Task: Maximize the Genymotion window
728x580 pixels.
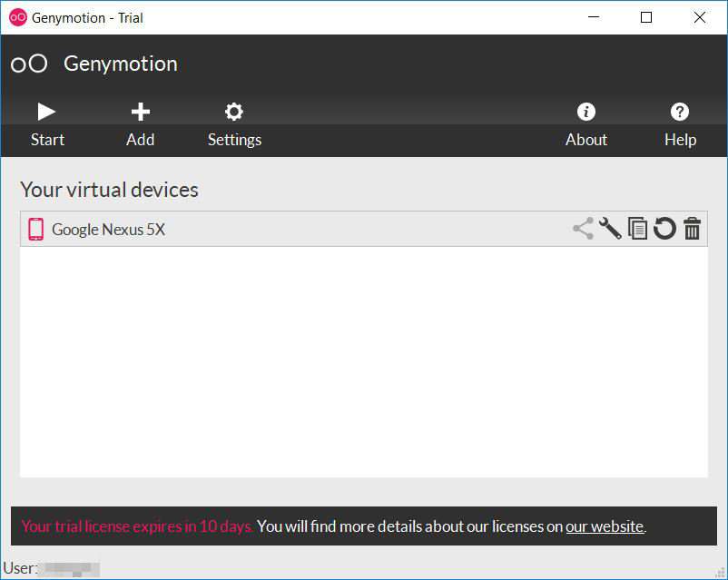Action: point(646,17)
